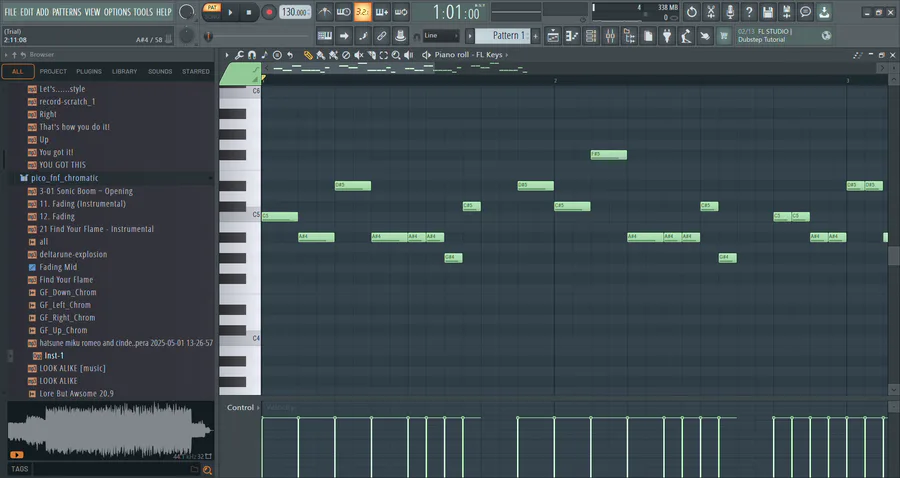Click the TAGS button in browser
Screen dimensions: 900x478
pos(20,469)
